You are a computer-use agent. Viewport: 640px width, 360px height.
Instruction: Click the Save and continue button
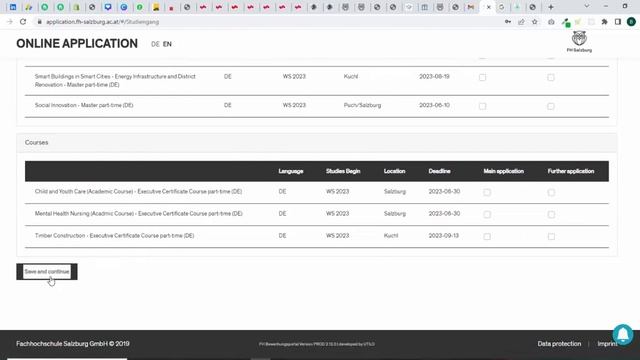(x=47, y=271)
